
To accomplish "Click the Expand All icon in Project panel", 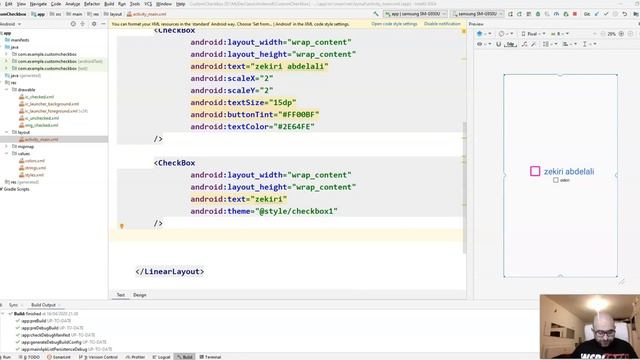I will click(x=83, y=24).
